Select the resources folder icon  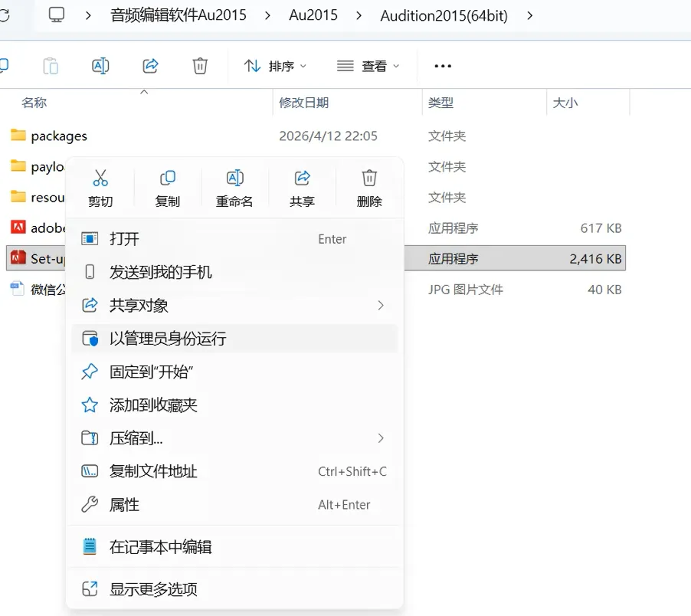[x=18, y=196]
